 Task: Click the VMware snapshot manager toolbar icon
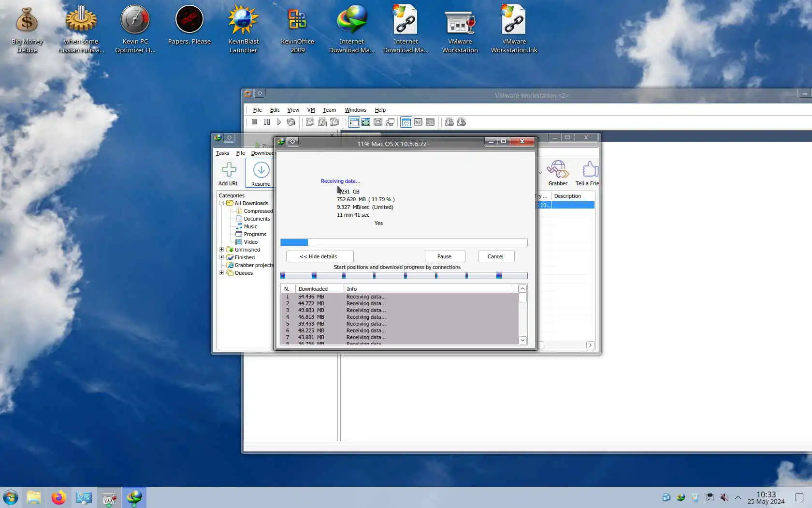[x=334, y=122]
